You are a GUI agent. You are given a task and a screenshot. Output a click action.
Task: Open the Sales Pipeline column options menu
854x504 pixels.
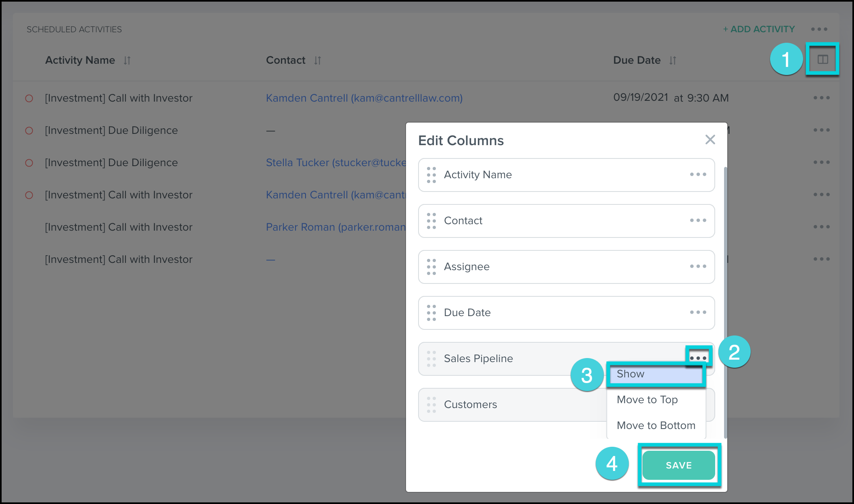[x=698, y=358]
